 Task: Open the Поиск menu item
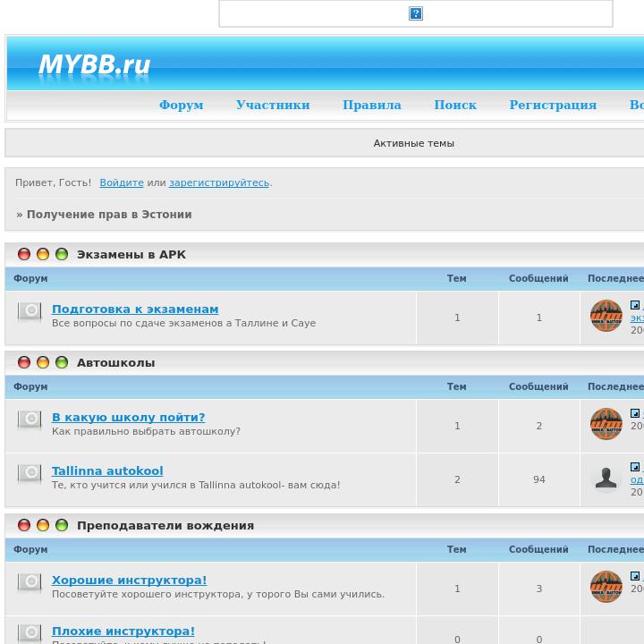pos(455,106)
